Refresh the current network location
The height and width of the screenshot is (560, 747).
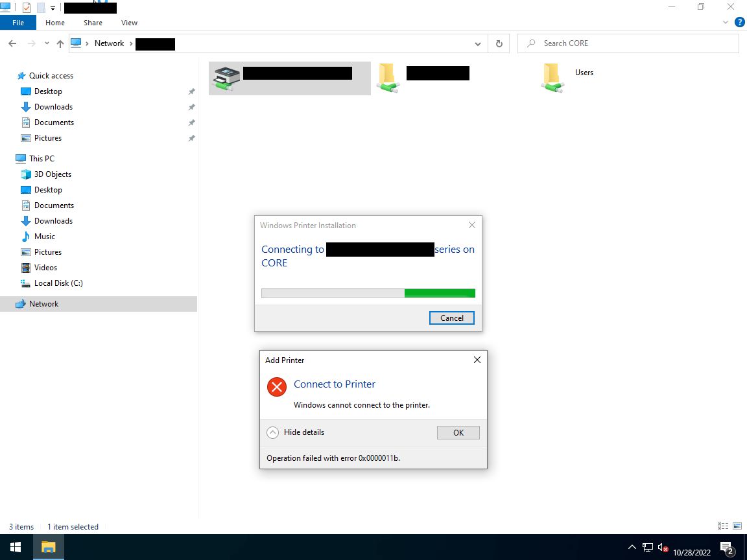499,43
